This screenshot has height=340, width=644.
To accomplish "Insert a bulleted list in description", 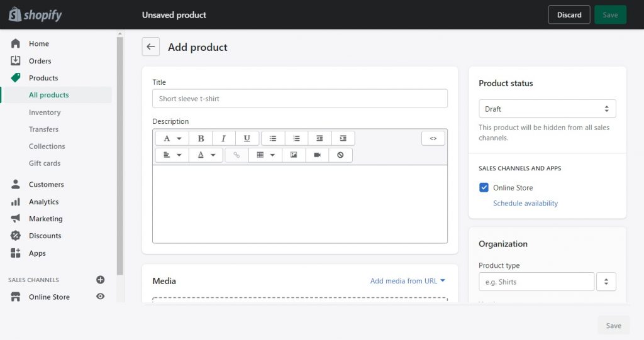I will click(273, 138).
